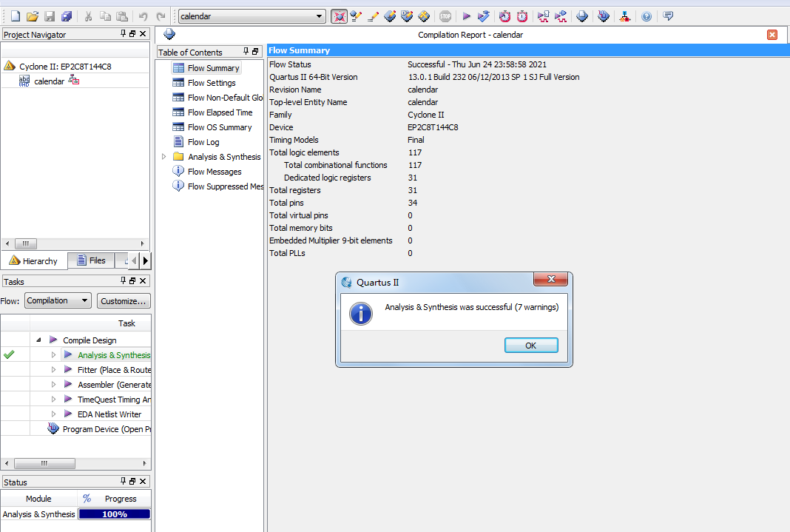The image size is (790, 532).
Task: Click the Save All icon
Action: click(x=67, y=16)
